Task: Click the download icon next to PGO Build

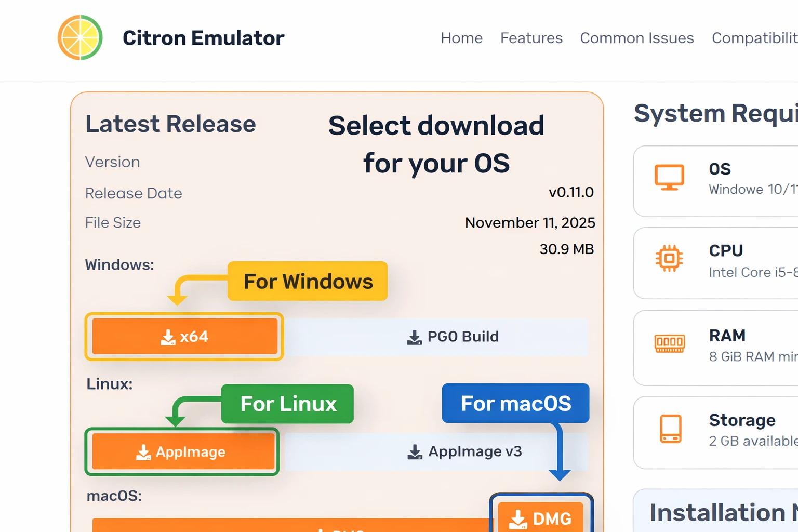Action: click(414, 337)
